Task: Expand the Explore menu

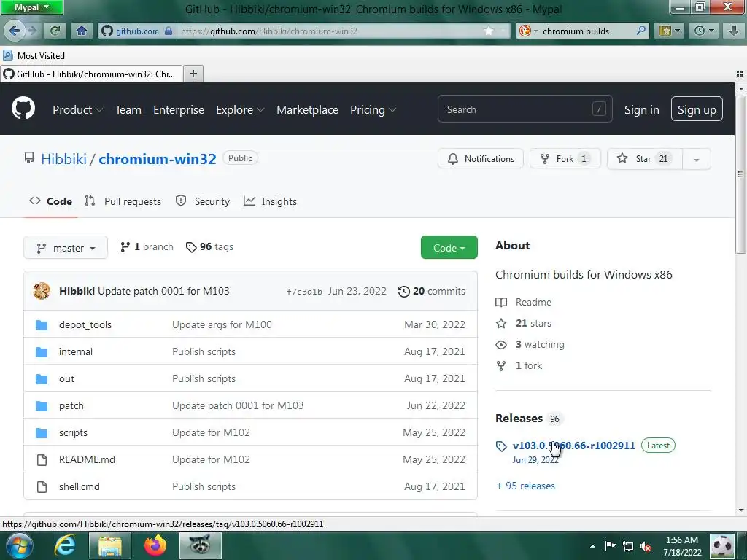Action: pos(240,109)
